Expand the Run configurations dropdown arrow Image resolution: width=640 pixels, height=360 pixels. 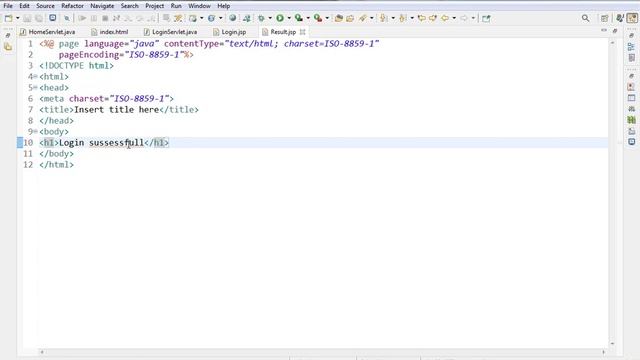point(289,18)
